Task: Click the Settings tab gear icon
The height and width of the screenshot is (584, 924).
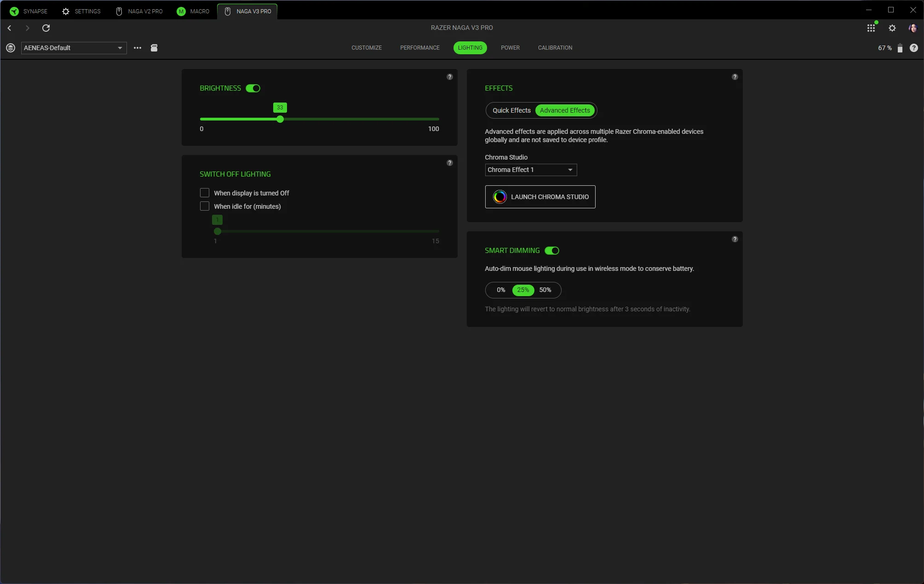Action: tap(66, 11)
